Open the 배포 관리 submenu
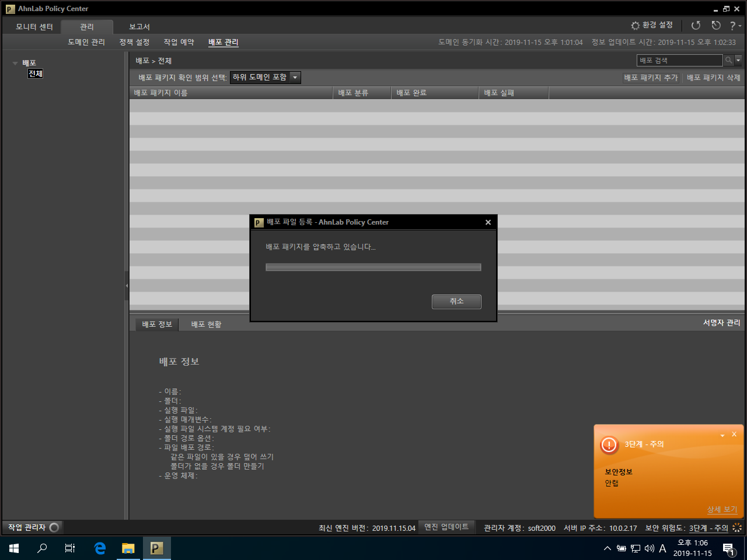 224,42
